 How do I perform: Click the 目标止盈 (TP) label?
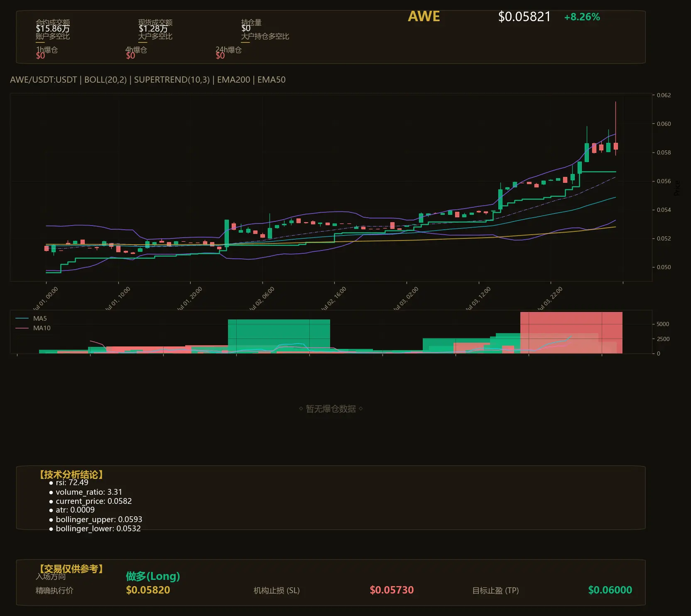(x=495, y=591)
